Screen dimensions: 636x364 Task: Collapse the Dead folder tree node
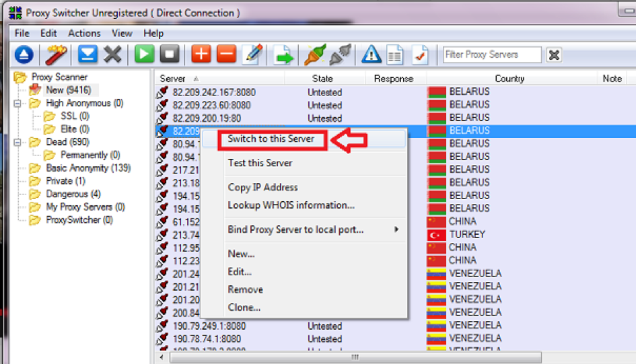click(17, 143)
